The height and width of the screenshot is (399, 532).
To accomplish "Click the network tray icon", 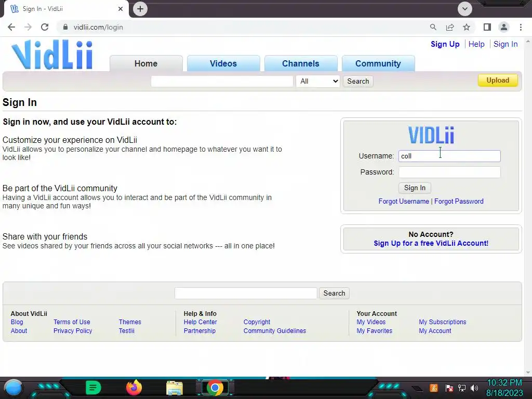I will point(461,388).
